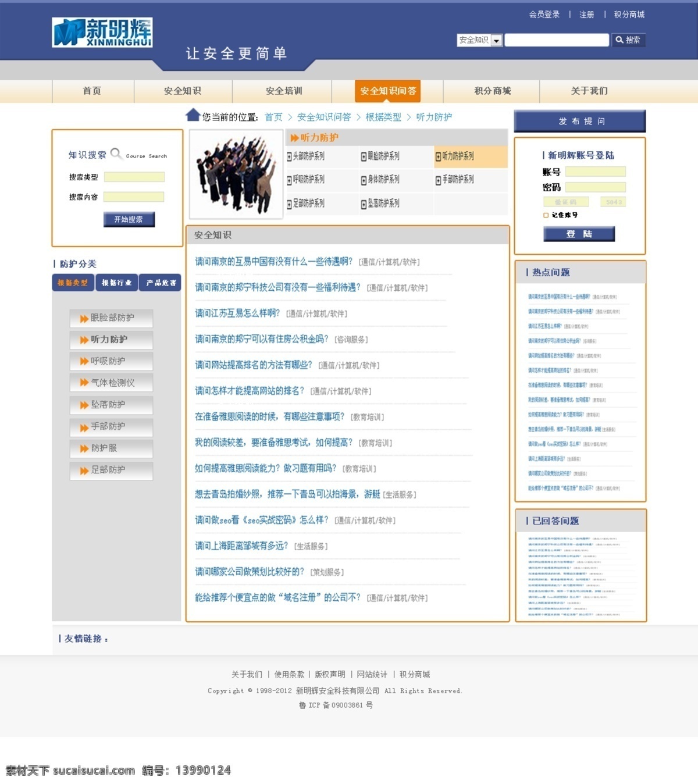The height and width of the screenshot is (784, 698).
Task: Expand the 听力防护系列 plus icon
Action: coord(438,156)
